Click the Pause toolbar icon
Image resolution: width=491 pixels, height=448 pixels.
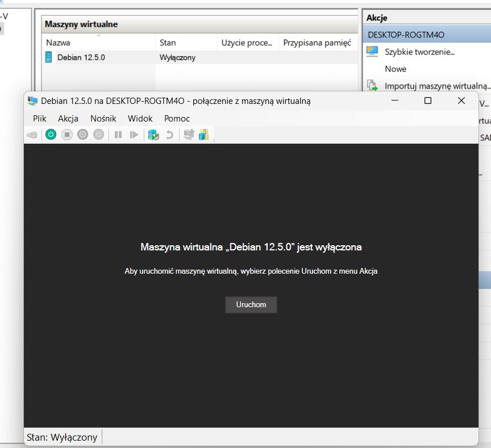coord(118,135)
